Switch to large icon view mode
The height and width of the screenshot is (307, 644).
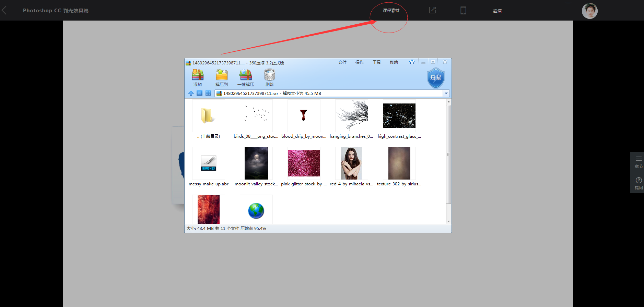(x=199, y=93)
